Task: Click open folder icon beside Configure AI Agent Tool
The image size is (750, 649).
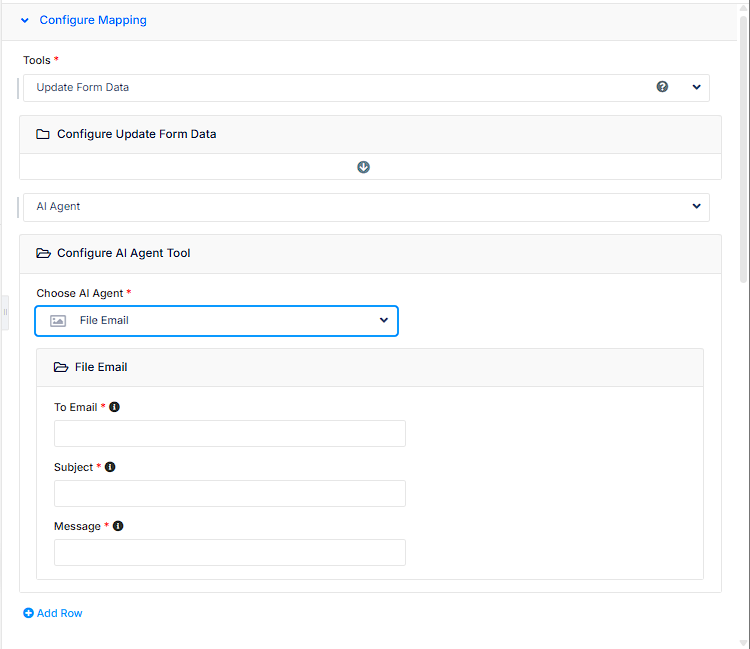Action: [43, 253]
